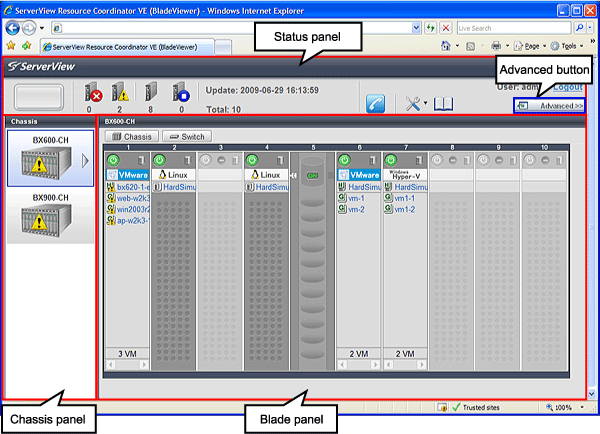Screen dimensions: 600x434
Task: Open the web-w2k3 VM link
Action: pyautogui.click(x=133, y=198)
